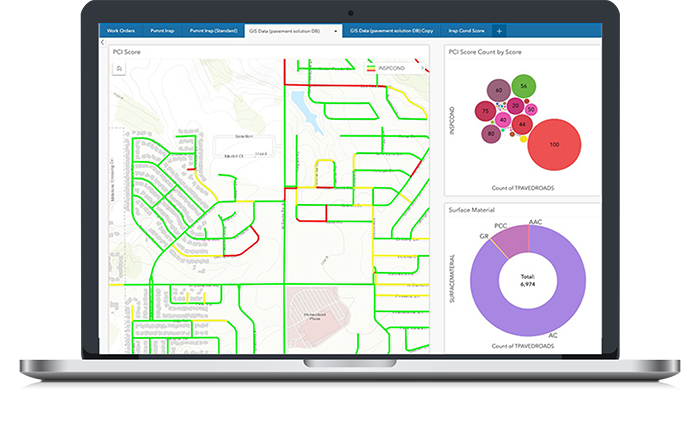Open the active GIS Data tab dropdown
Image resolution: width=700 pixels, height=422 pixels.
335,32
